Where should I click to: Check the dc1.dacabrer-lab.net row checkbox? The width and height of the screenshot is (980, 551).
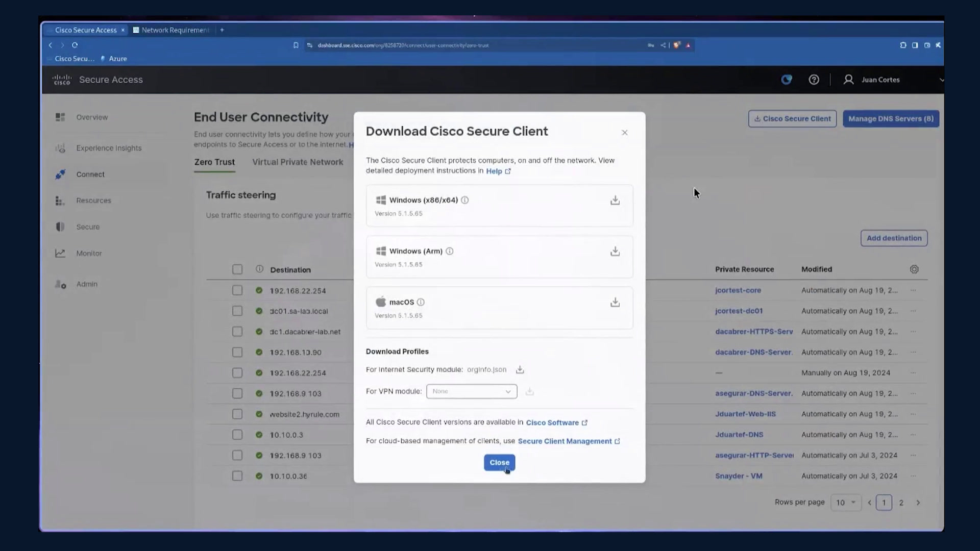point(237,332)
